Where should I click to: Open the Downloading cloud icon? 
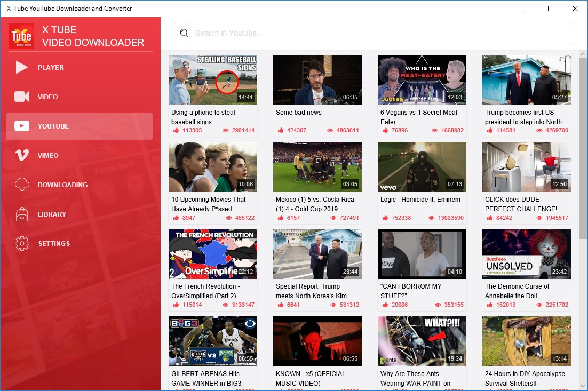point(22,185)
